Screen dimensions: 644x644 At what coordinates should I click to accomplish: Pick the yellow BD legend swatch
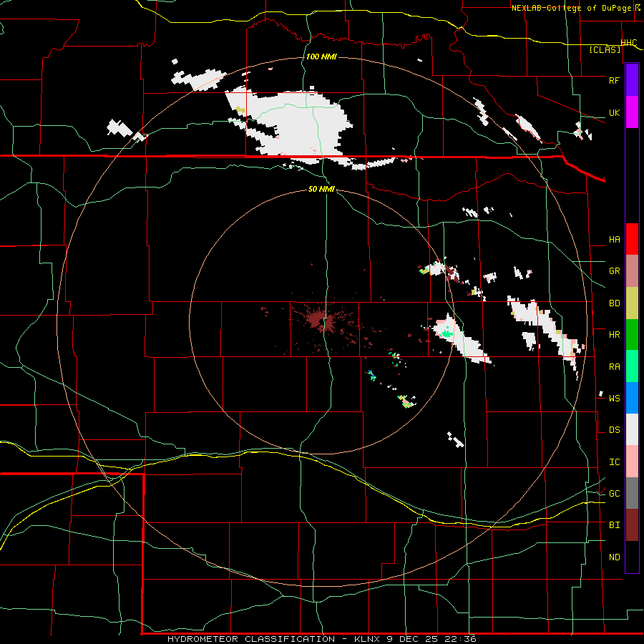[632, 303]
